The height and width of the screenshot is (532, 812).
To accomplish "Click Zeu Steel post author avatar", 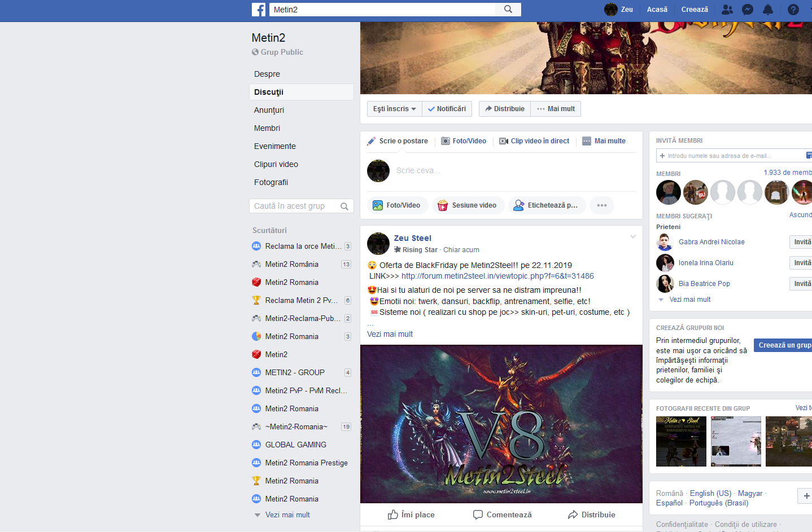I will [378, 244].
